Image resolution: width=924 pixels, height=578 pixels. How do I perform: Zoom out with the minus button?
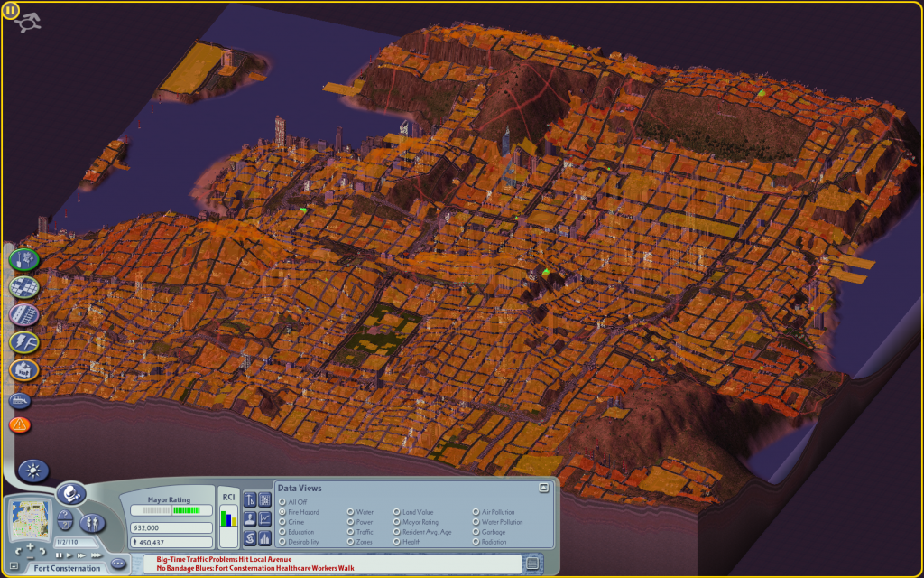click(x=31, y=556)
